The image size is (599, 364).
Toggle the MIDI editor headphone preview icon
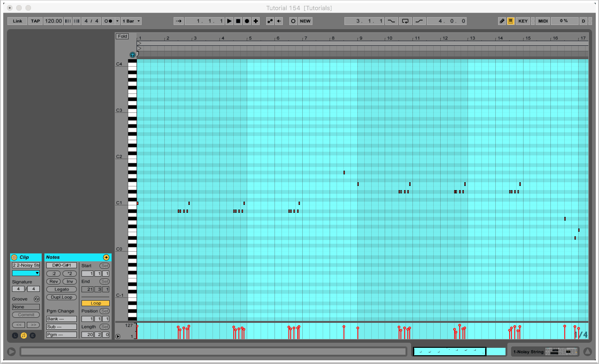132,55
